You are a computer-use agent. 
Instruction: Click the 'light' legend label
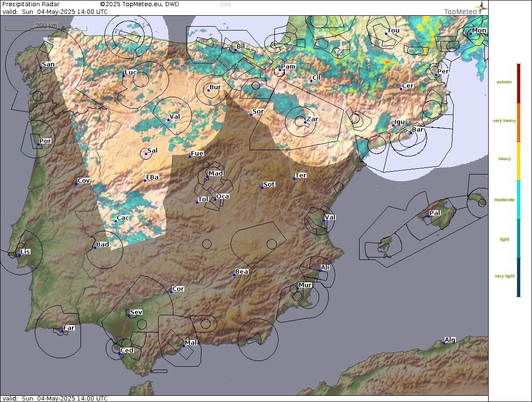[504, 239]
